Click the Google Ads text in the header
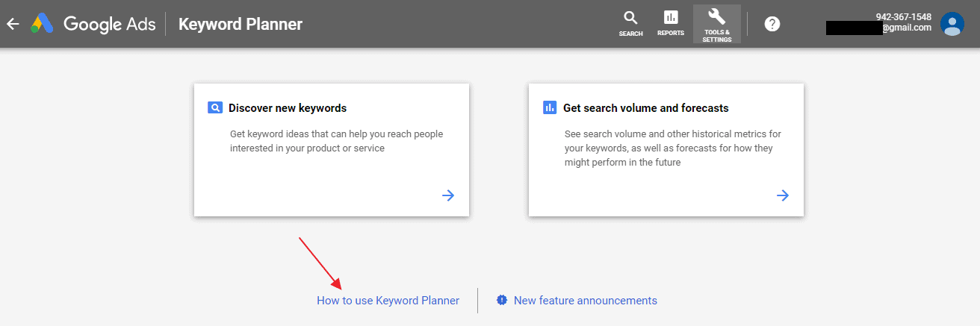 110,24
